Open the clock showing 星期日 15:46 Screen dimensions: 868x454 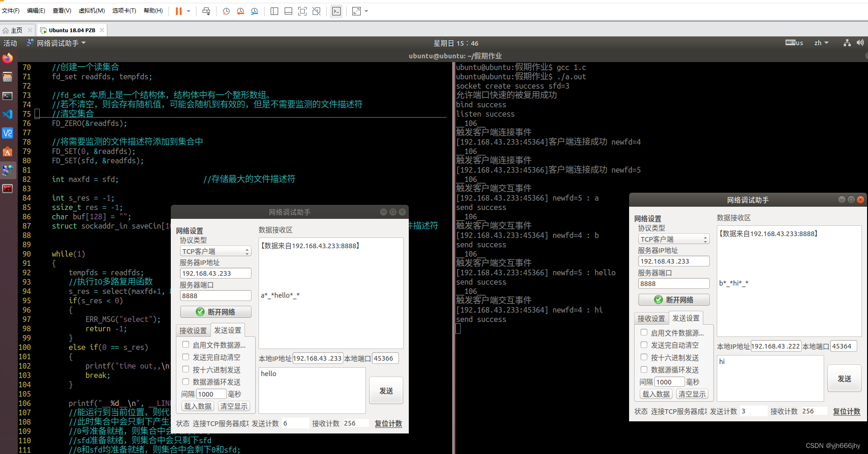(456, 43)
